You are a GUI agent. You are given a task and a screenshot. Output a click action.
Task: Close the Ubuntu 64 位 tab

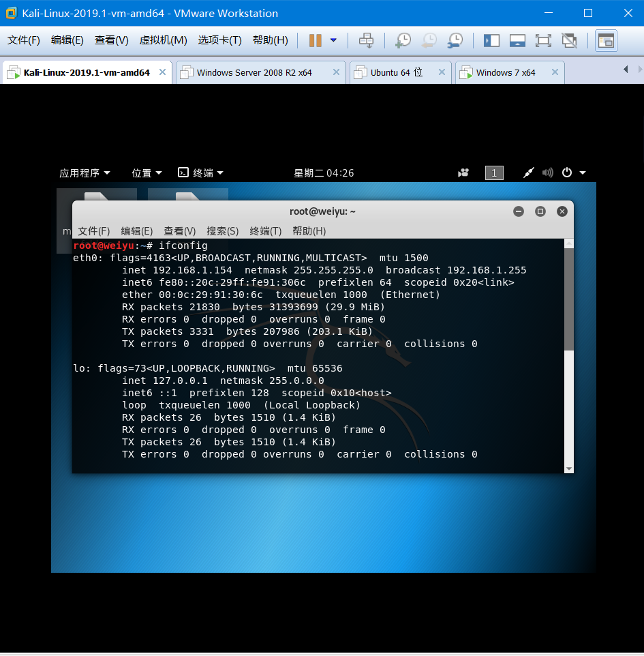tap(442, 72)
